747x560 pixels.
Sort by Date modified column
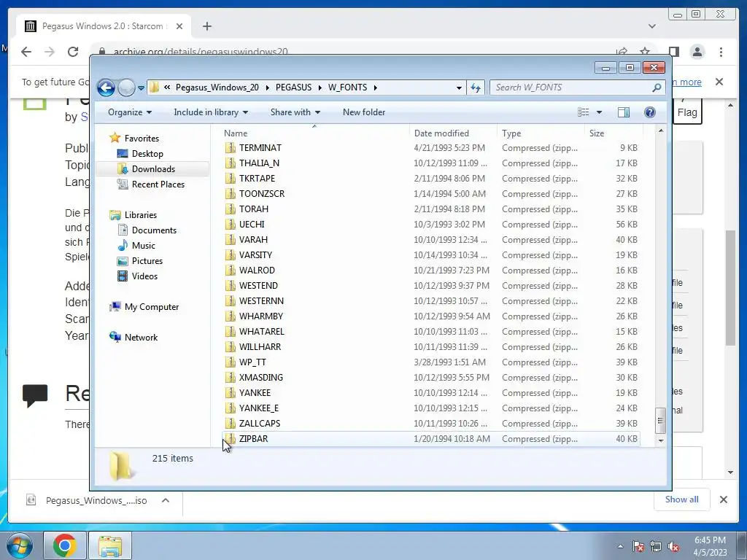[441, 133]
